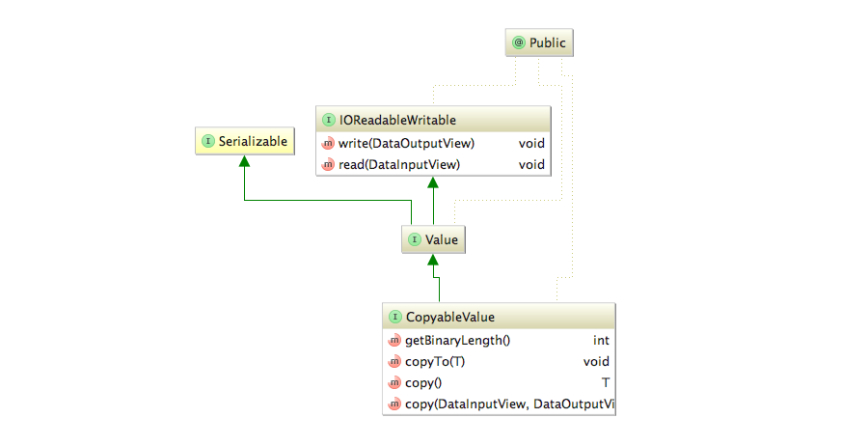Click the method icon beside read(DataInputView)
868x446 pixels.
click(328, 164)
